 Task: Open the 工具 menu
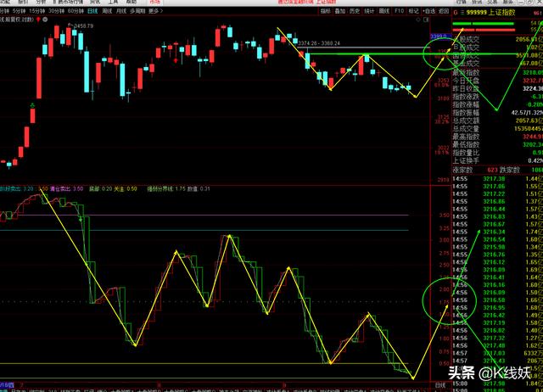pos(113,2)
